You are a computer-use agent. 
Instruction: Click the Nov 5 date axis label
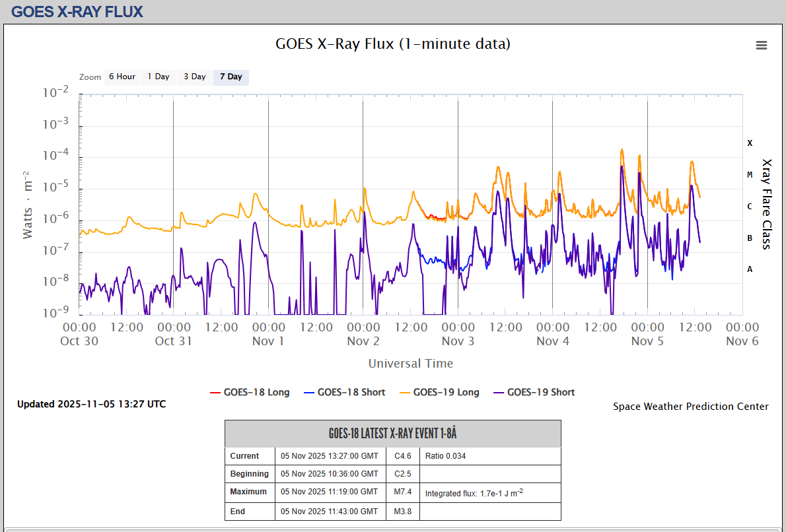(x=647, y=341)
